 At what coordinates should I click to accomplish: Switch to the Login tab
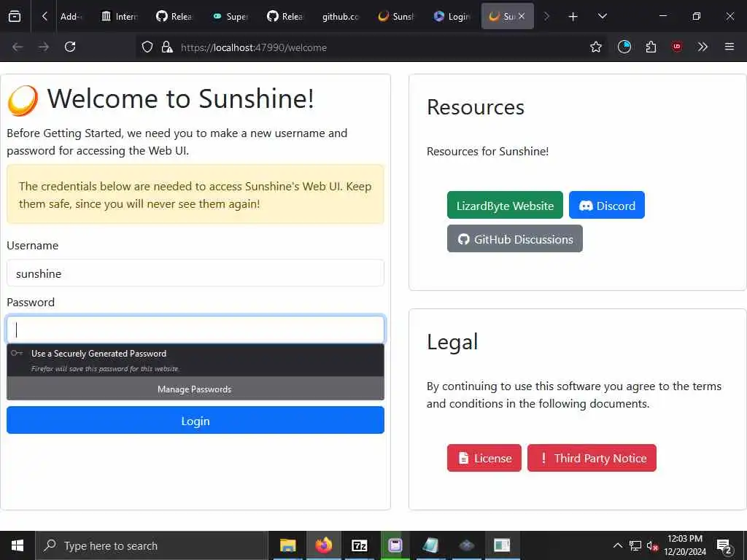pyautogui.click(x=452, y=16)
